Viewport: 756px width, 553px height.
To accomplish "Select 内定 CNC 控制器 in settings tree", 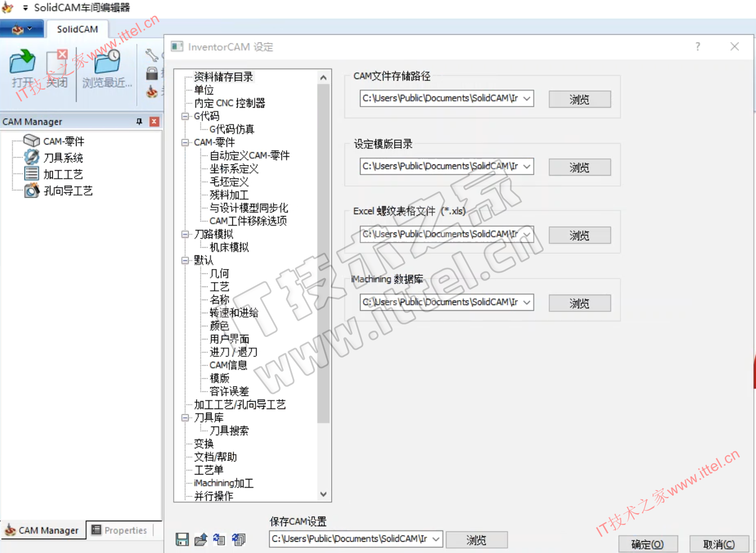I will pos(230,103).
